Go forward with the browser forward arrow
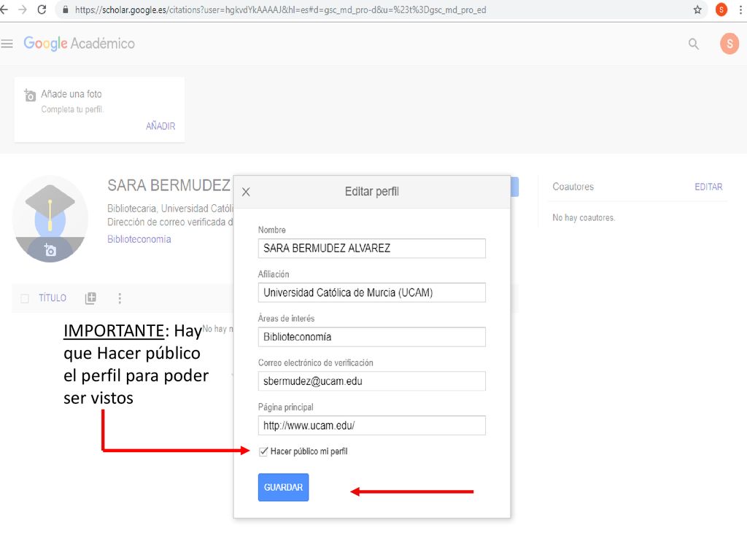 coord(23,9)
